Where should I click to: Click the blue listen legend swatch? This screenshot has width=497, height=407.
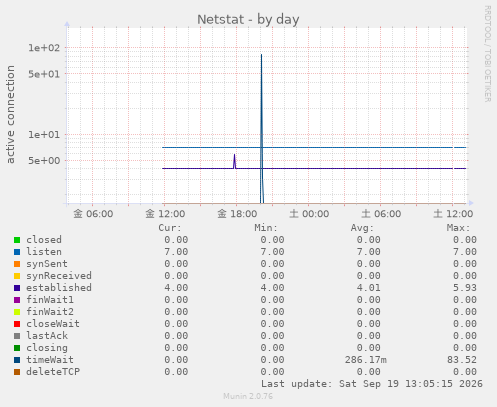(x=17, y=252)
